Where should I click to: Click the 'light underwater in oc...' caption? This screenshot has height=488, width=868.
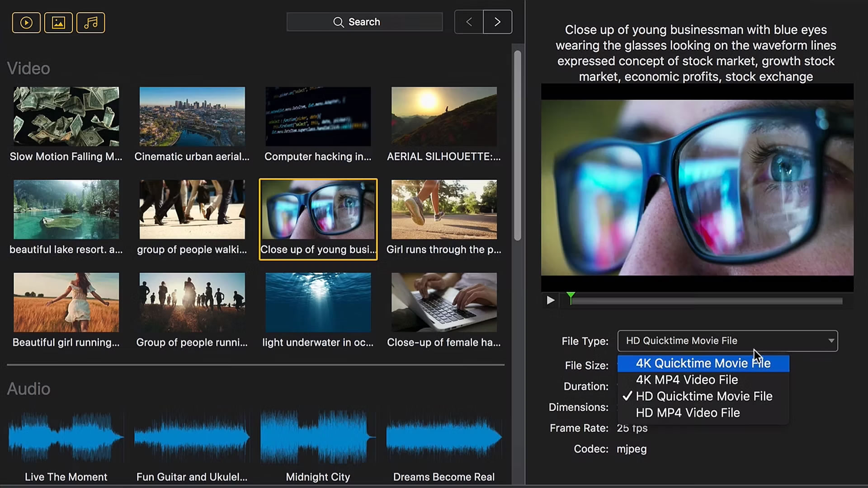pos(318,343)
